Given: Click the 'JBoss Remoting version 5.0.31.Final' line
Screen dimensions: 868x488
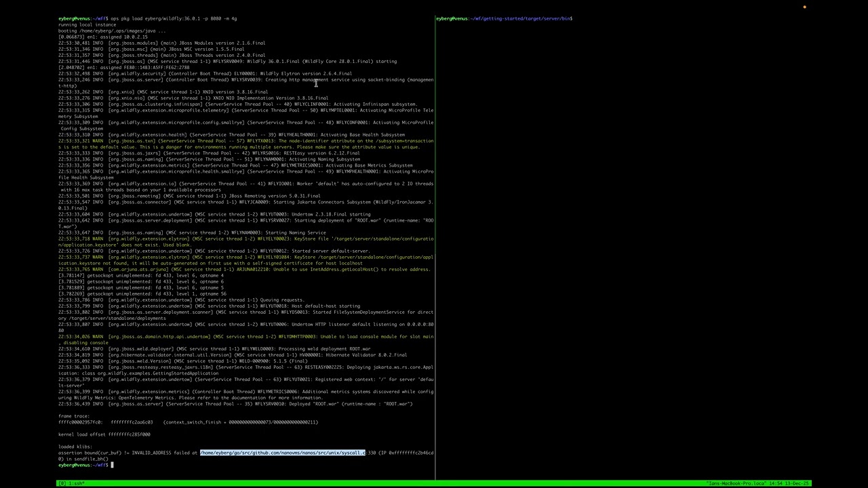Looking at the screenshot, I should pos(189,195).
